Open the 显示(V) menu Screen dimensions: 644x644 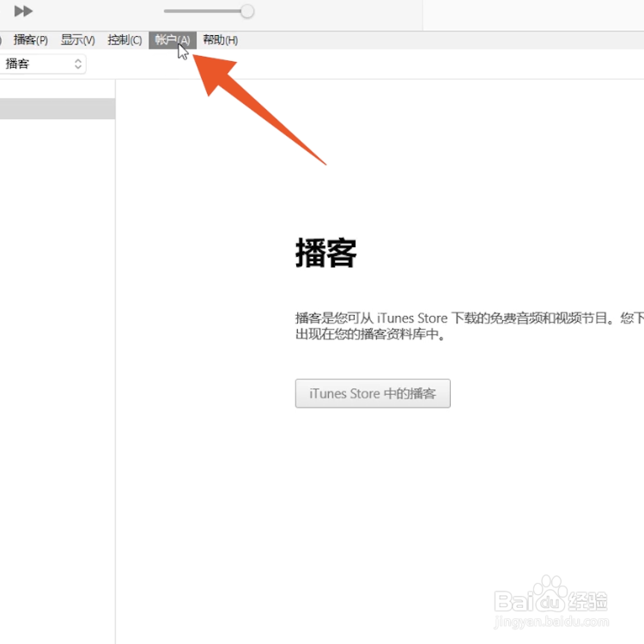click(77, 40)
